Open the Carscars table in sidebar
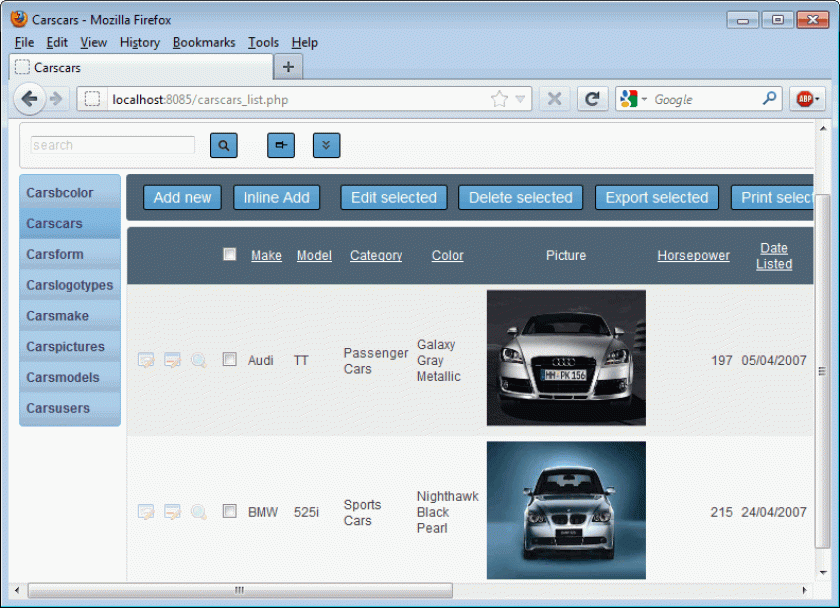 click(x=70, y=223)
